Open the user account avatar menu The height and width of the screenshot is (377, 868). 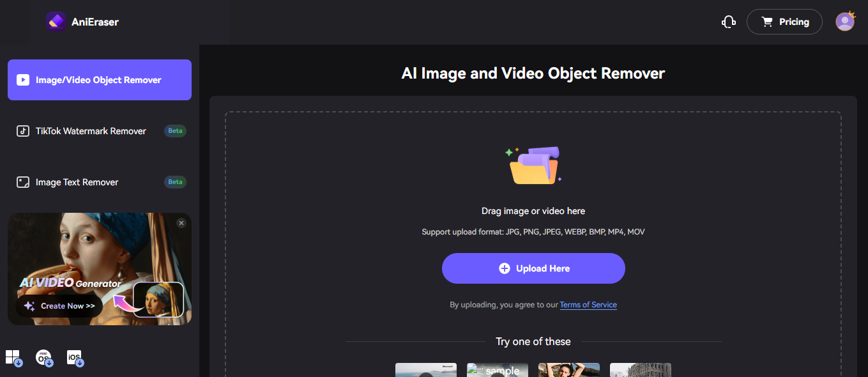click(x=844, y=21)
